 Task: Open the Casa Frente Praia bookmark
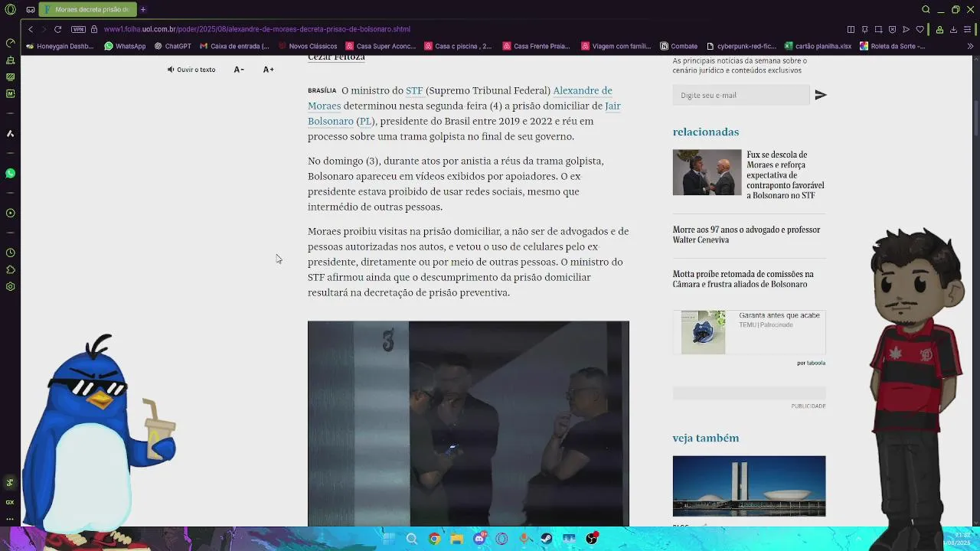(x=537, y=46)
